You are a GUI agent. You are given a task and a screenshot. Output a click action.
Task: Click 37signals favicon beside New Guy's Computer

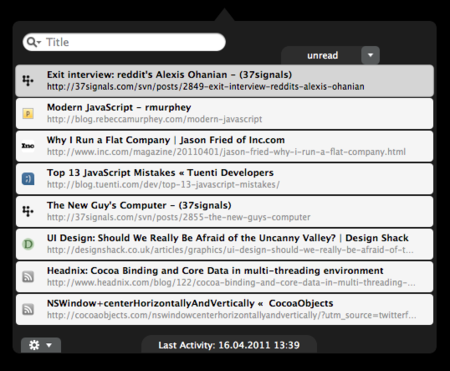(28, 211)
